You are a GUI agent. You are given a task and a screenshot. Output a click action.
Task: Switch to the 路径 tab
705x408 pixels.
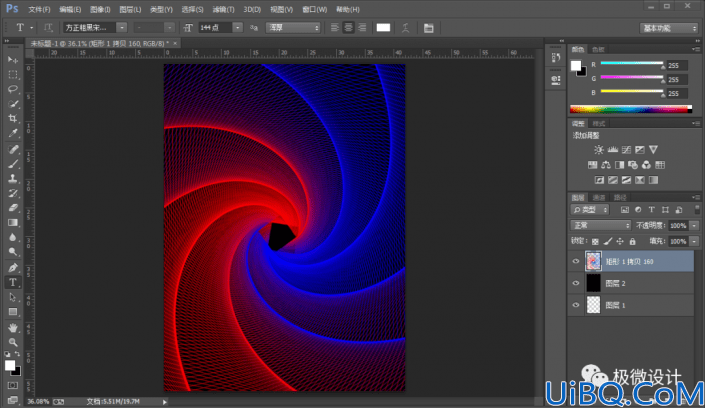(x=620, y=197)
